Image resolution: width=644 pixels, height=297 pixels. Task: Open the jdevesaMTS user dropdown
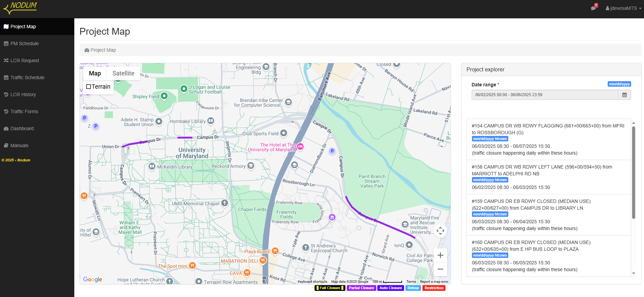(623, 8)
